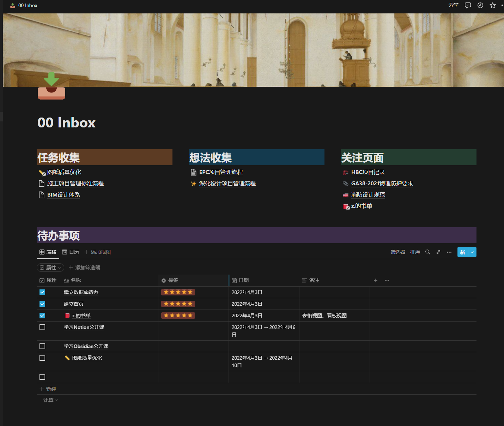
Task: Click search icon in database toolbar
Action: (427, 252)
